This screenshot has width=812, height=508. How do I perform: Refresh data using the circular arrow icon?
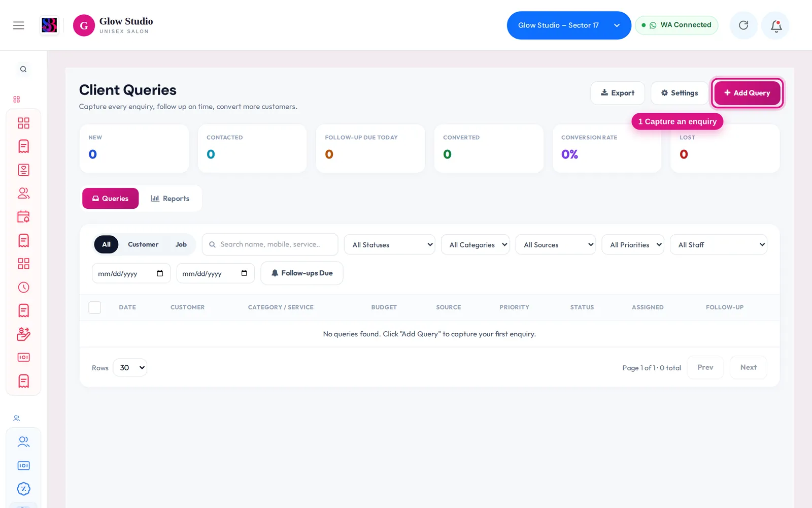pyautogui.click(x=743, y=25)
